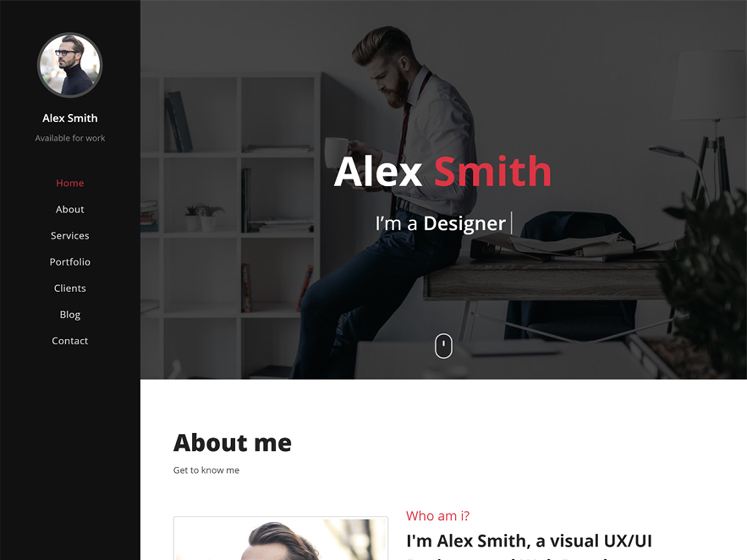Click the blinking text cursor after Designer
747x560 pixels.
coord(512,222)
